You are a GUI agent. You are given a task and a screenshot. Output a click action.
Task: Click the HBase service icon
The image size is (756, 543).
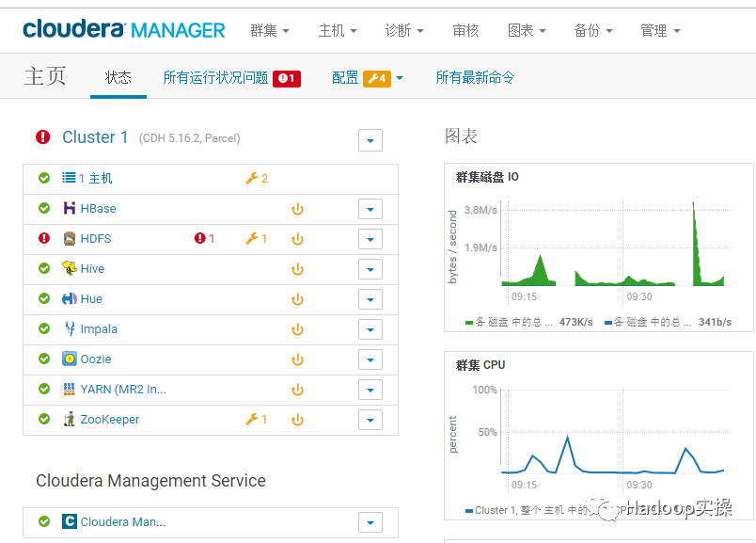pos(70,208)
